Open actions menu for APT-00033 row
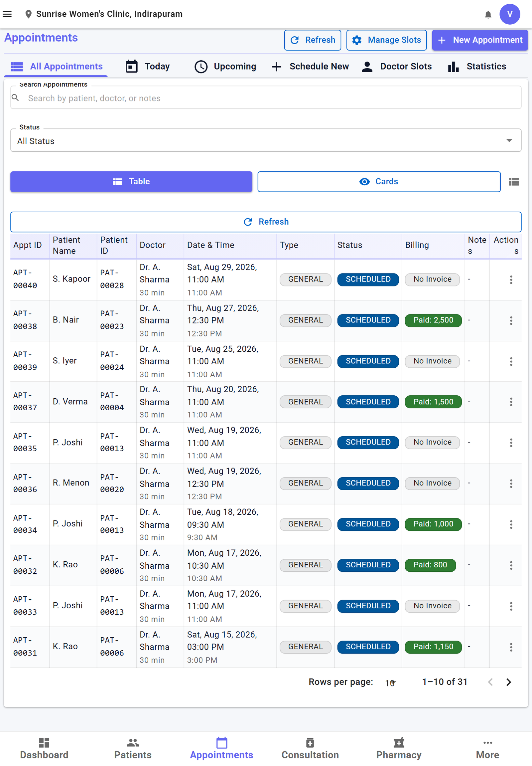Screen dimensions: 532x766 pyautogui.click(x=511, y=606)
